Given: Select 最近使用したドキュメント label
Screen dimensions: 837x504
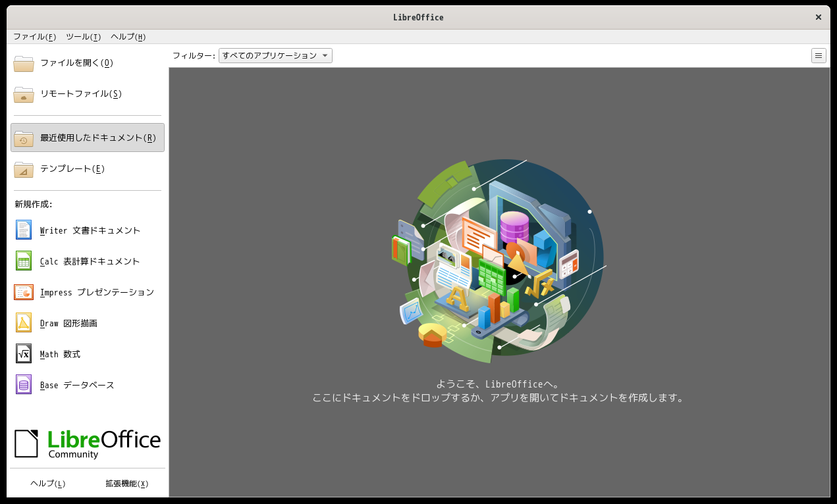Looking at the screenshot, I should [98, 138].
